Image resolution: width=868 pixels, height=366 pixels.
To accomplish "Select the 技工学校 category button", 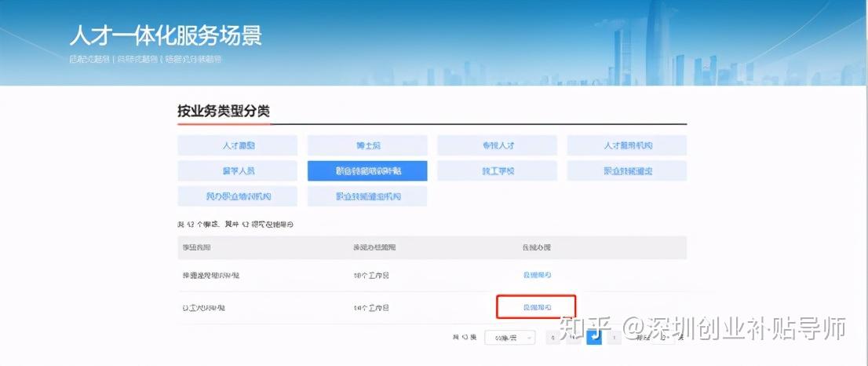I will (x=497, y=171).
